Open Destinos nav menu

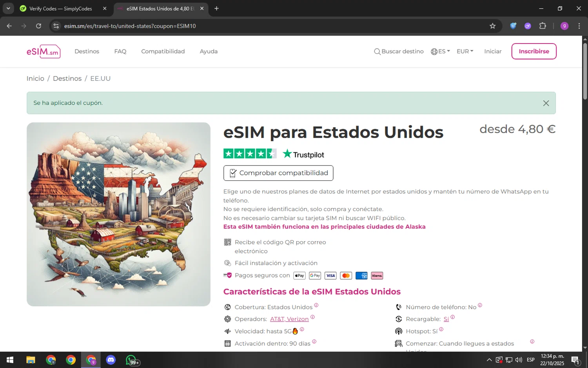[x=87, y=51]
